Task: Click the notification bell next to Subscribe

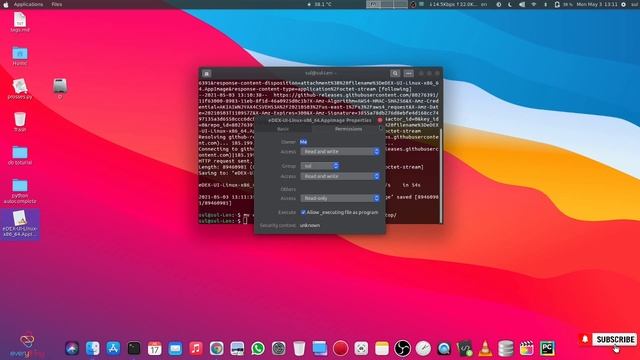Action: 584,339
